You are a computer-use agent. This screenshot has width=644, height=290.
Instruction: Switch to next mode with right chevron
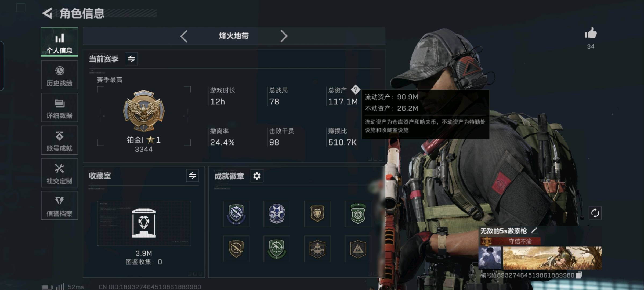[x=284, y=36]
